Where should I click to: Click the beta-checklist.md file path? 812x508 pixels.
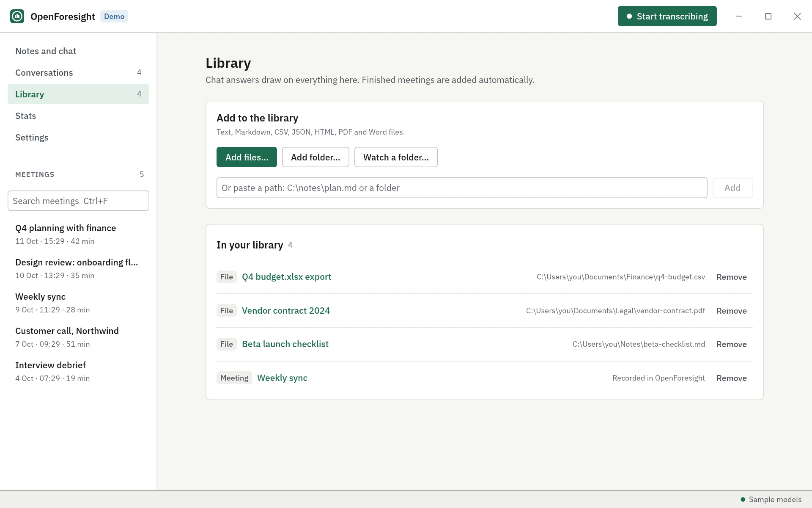pos(639,344)
